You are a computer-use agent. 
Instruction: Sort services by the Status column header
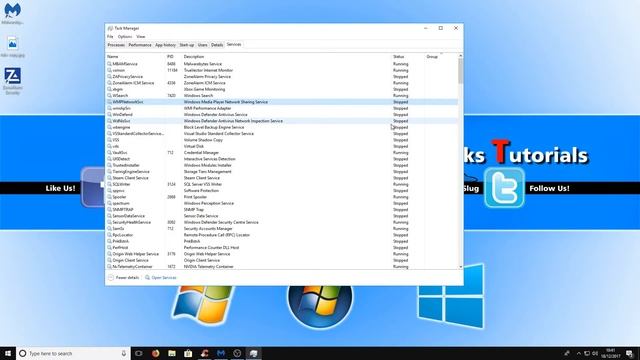[x=408, y=57]
